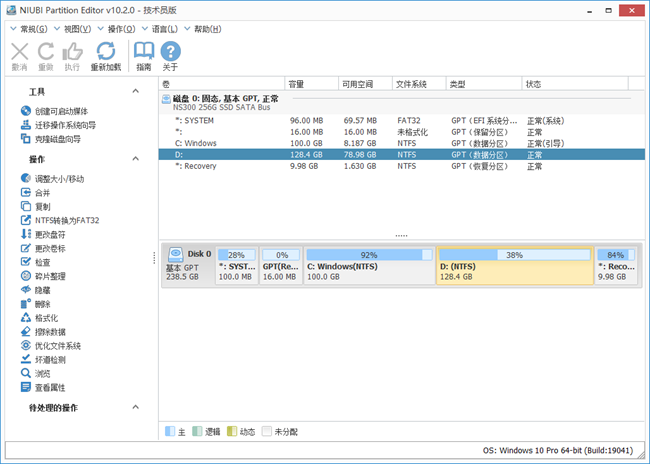Click Change label (更改卷标) icon
Screen dimensions: 650x464
pyautogui.click(x=26, y=248)
